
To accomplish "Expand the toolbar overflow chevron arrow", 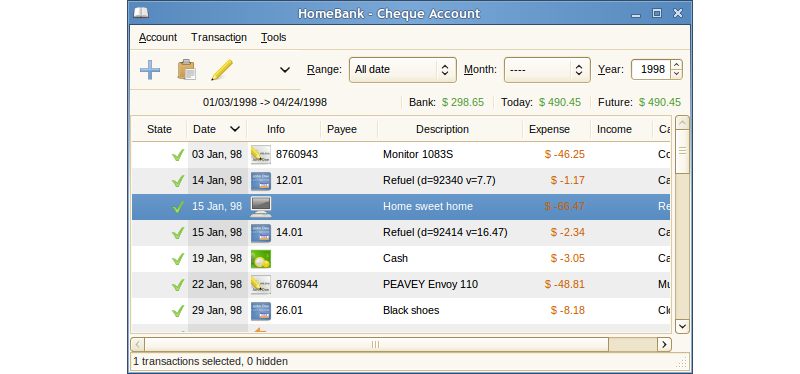I will (285, 70).
